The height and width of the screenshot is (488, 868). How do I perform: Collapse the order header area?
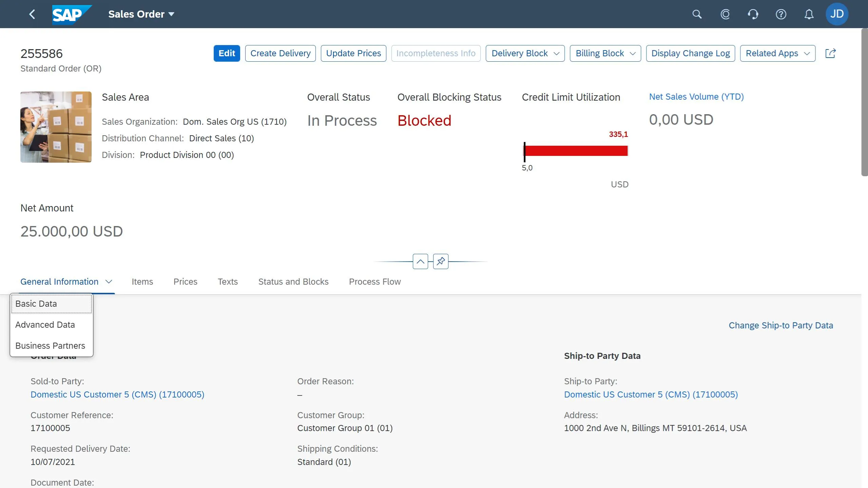[420, 261]
